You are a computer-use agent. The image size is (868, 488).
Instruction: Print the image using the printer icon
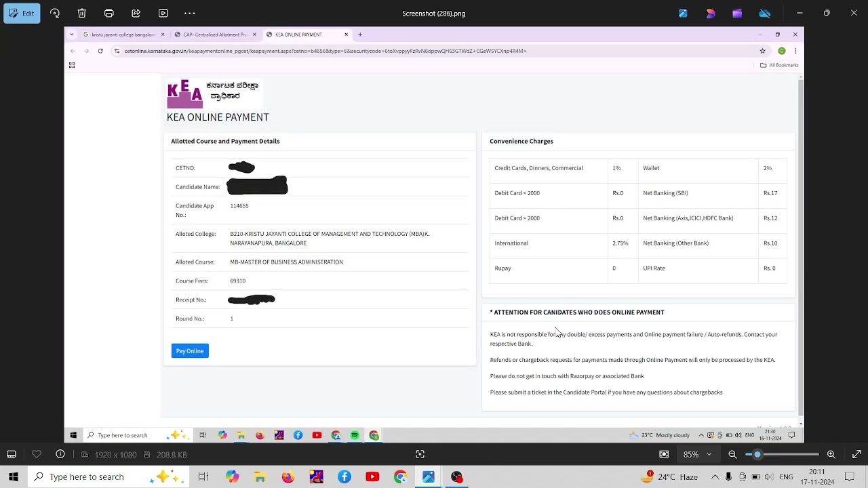pos(108,13)
